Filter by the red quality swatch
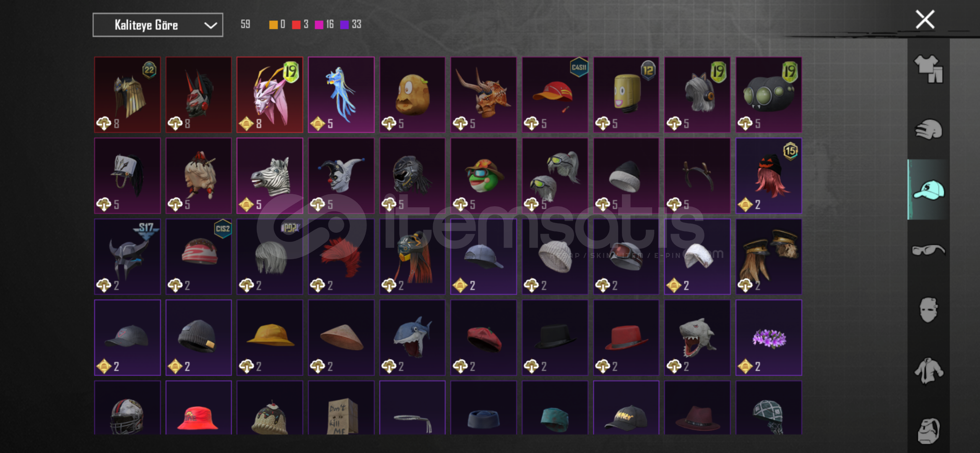Screen dimensions: 980x453 point(296,25)
